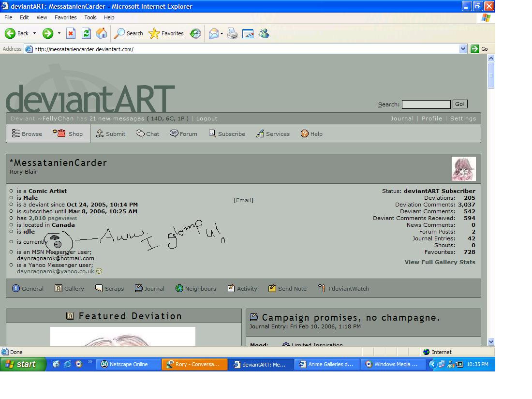Open the Tools menu

pyautogui.click(x=90, y=17)
